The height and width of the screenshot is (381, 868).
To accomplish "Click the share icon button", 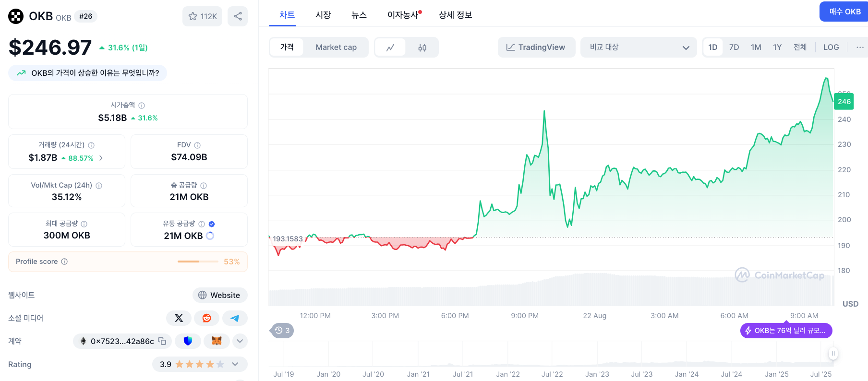I will (238, 16).
